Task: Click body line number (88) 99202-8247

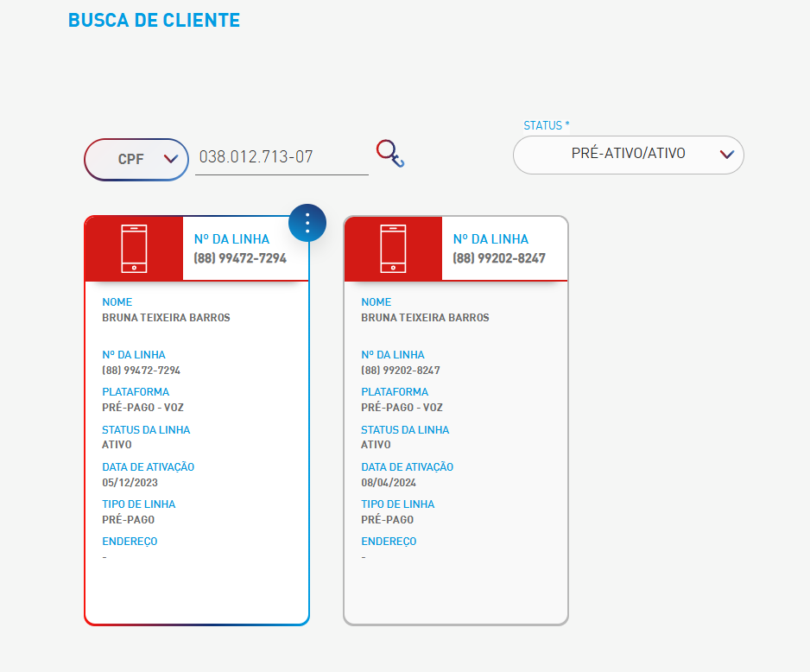Action: click(x=401, y=371)
